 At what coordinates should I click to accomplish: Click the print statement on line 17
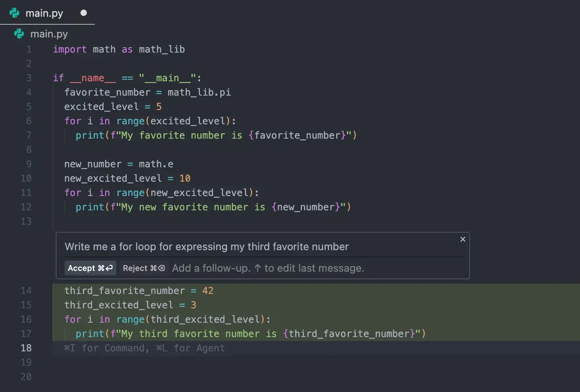coord(250,333)
